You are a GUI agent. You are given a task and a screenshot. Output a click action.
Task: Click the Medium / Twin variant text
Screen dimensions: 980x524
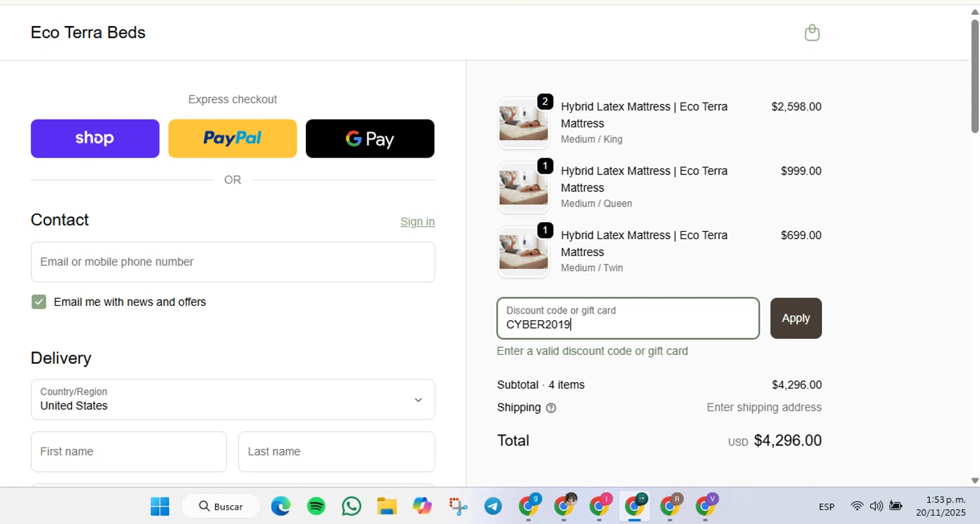pyautogui.click(x=592, y=268)
